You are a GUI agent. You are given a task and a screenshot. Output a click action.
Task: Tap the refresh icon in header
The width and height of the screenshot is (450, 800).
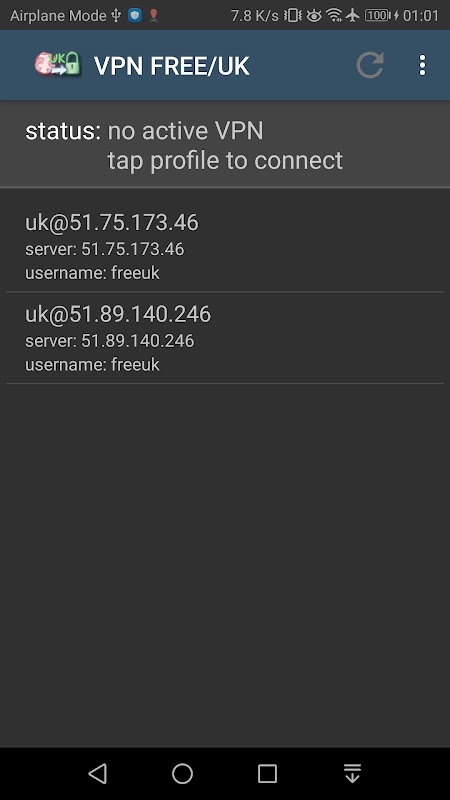tap(370, 65)
